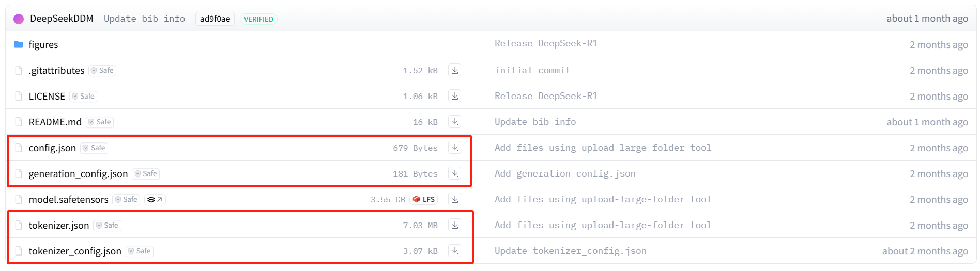980x271 pixels.
Task: Open upload-large-folder commit for model.safetensors
Action: click(x=603, y=199)
